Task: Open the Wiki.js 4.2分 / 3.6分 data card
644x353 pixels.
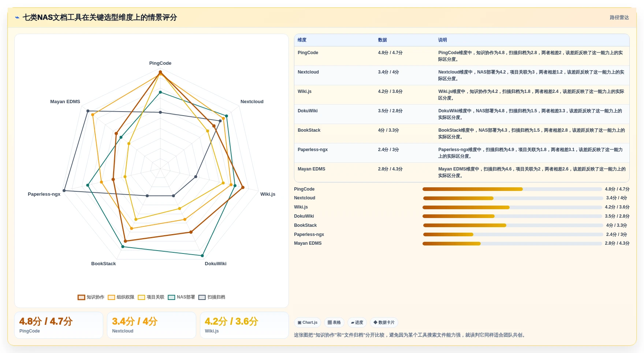Action: point(244,325)
